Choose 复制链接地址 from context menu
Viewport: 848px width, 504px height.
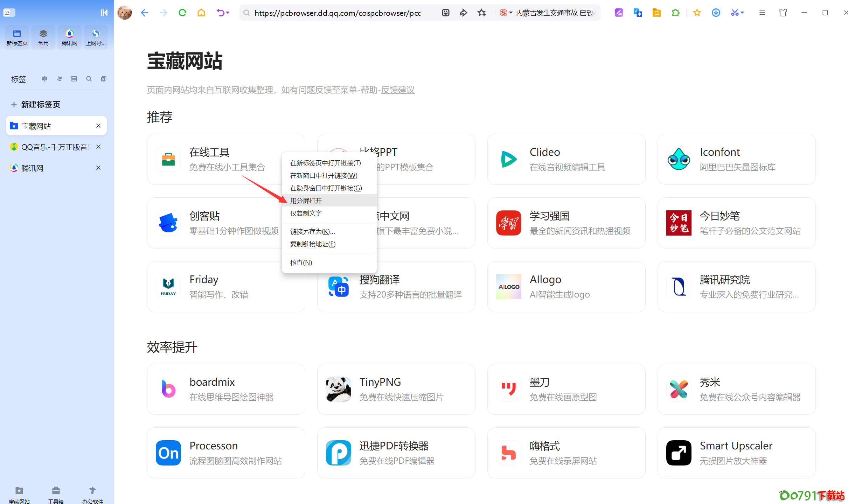313,244
